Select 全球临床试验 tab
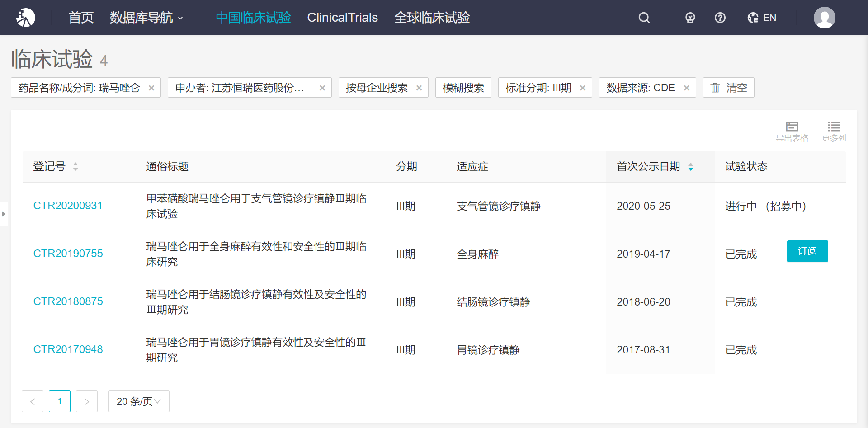The width and height of the screenshot is (868, 428). tap(432, 18)
